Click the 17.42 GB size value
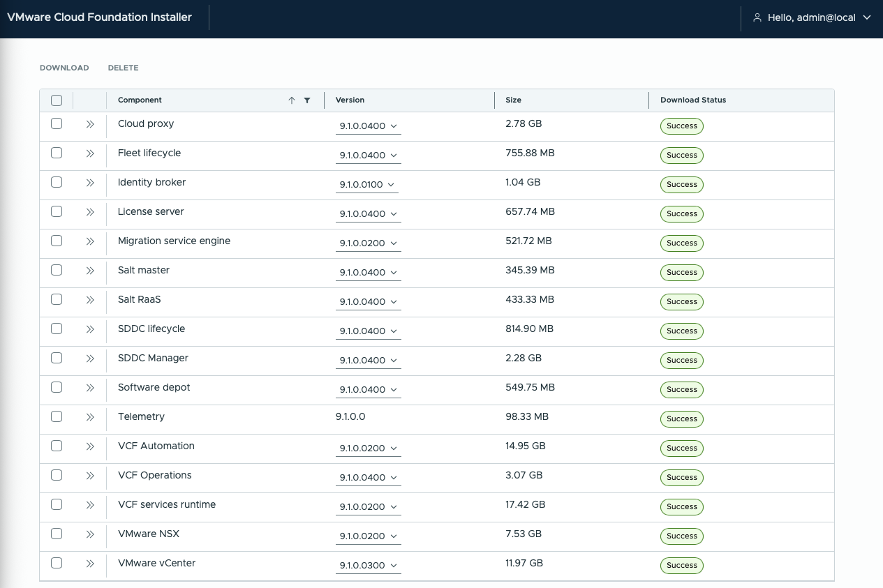 tap(525, 504)
